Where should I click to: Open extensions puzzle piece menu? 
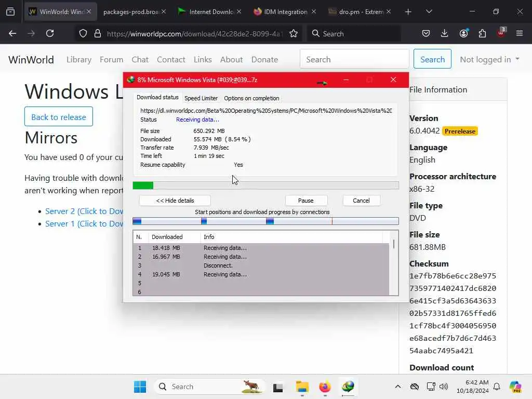(482, 34)
